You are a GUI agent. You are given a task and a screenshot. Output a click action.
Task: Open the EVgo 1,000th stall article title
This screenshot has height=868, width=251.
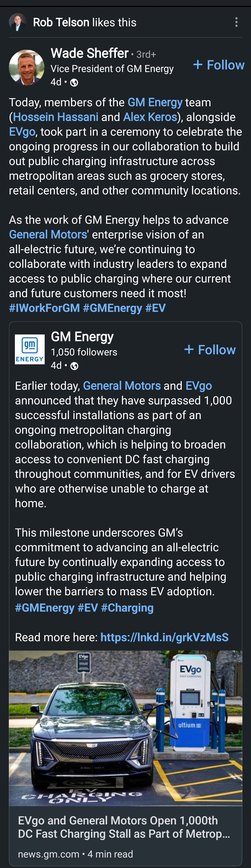(124, 827)
